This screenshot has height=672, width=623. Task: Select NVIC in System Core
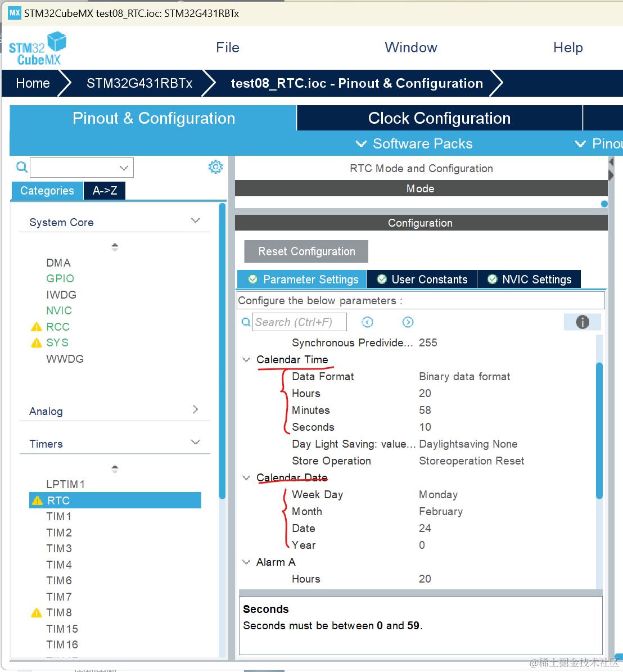point(58,311)
